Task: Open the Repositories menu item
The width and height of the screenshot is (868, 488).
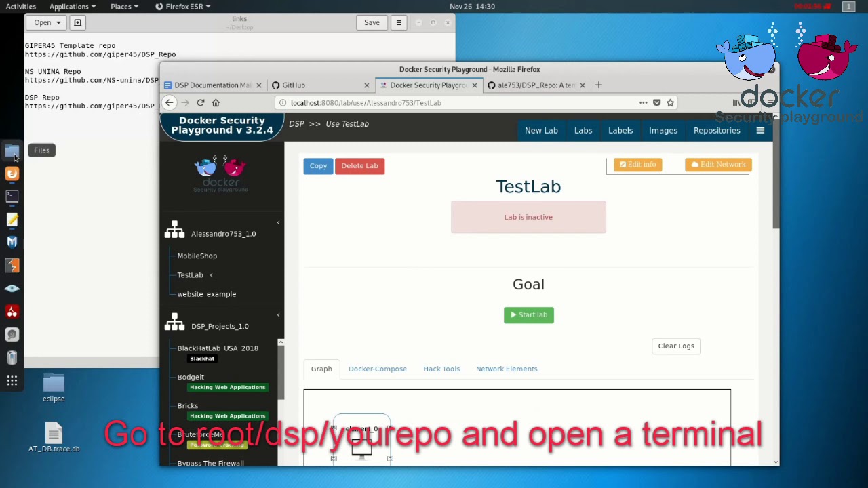Action: pyautogui.click(x=717, y=130)
